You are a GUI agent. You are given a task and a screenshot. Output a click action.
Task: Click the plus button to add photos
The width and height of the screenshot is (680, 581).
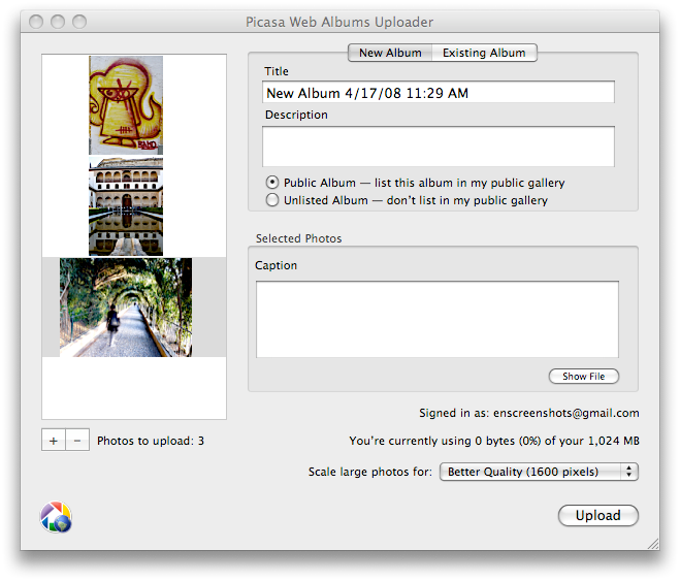[x=53, y=440]
